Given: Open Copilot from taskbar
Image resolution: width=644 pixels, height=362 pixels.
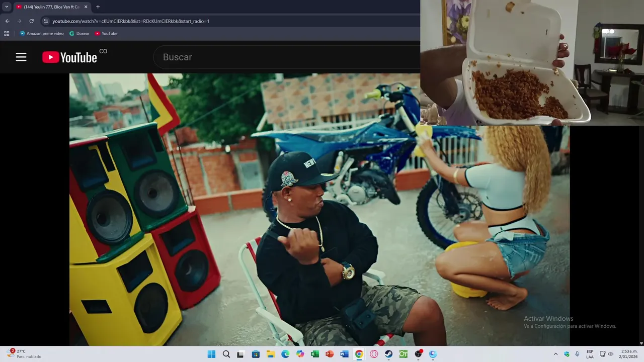Looking at the screenshot, I should 300,354.
